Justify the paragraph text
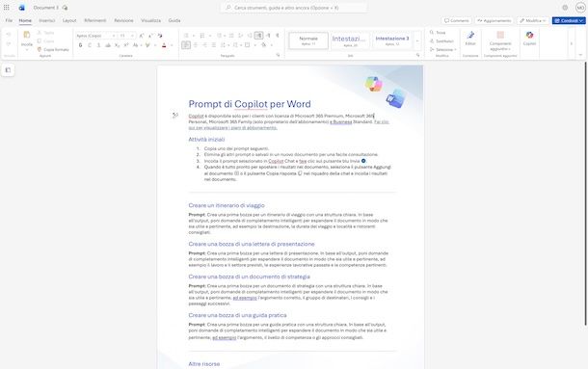The width and height of the screenshot is (588, 369). coord(213,45)
